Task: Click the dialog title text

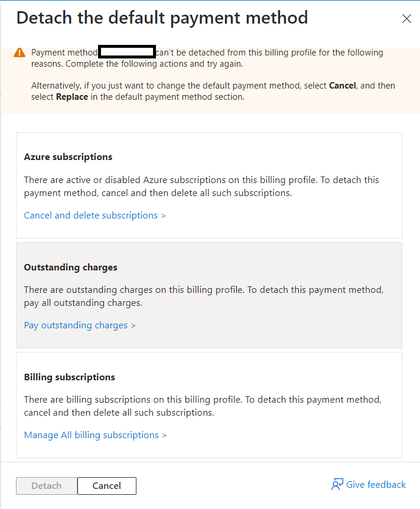Action: [x=162, y=18]
